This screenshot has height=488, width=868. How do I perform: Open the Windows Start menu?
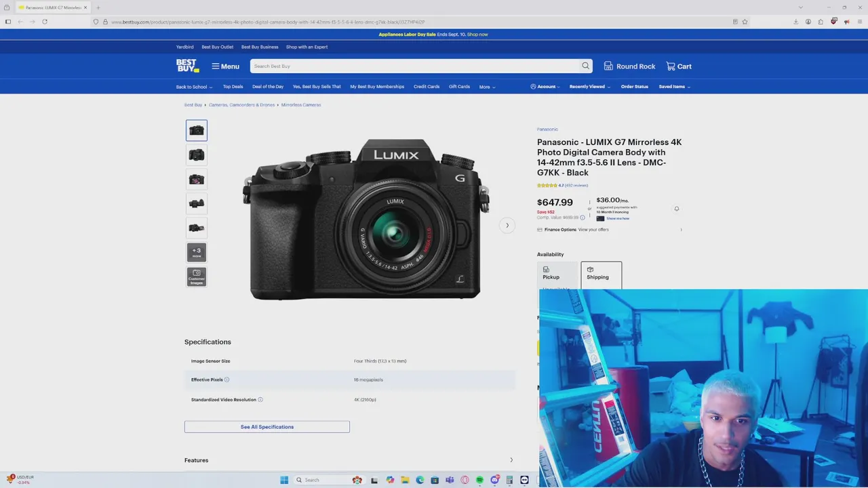(x=284, y=480)
